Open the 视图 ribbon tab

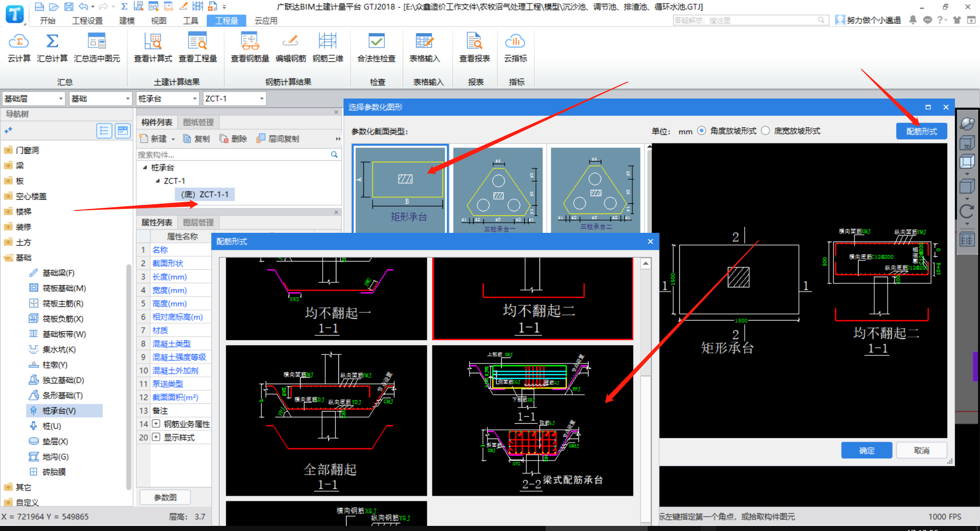click(x=159, y=20)
